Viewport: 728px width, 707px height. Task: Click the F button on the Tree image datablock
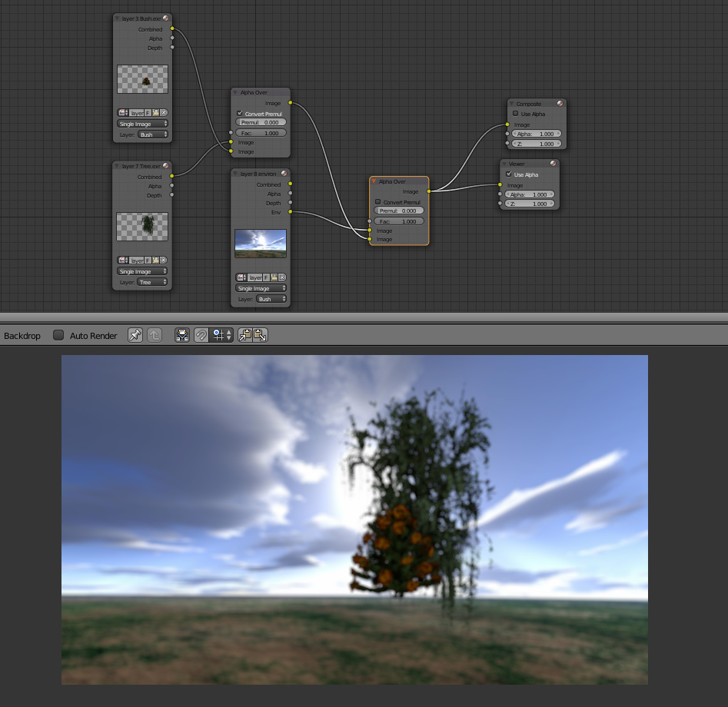tap(148, 260)
